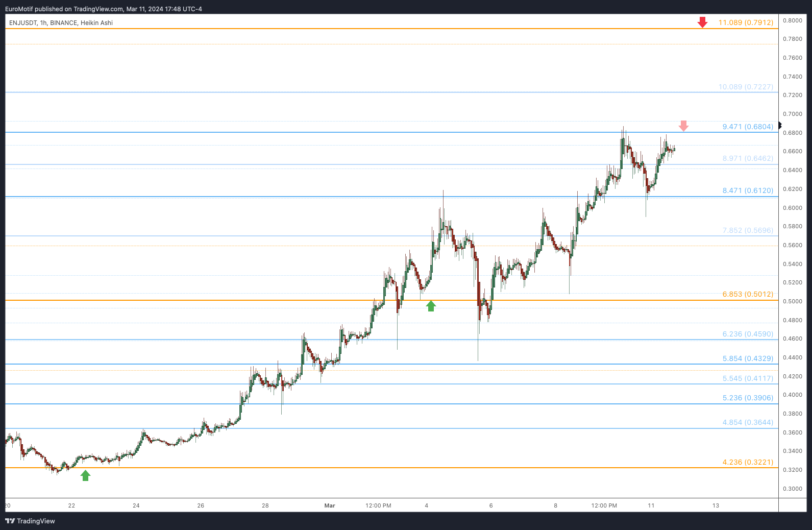Click the black current-price marker on price axis
The image size is (812, 530).
click(780, 126)
